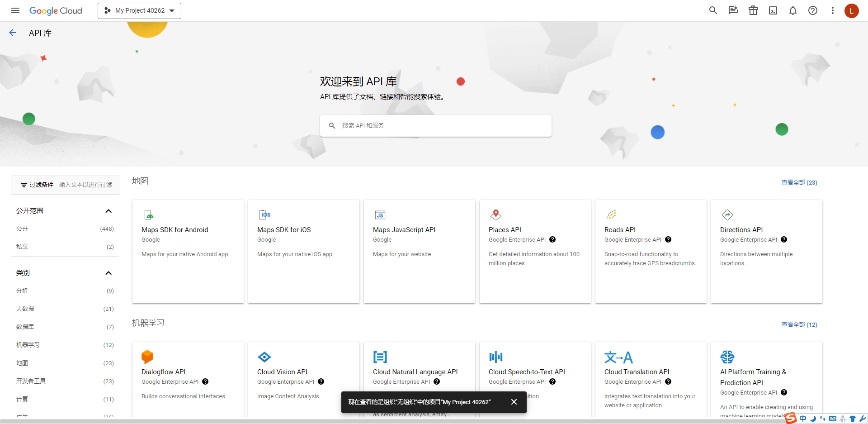
Task: Open the Maps JavaScript API card
Action: pyautogui.click(x=420, y=252)
